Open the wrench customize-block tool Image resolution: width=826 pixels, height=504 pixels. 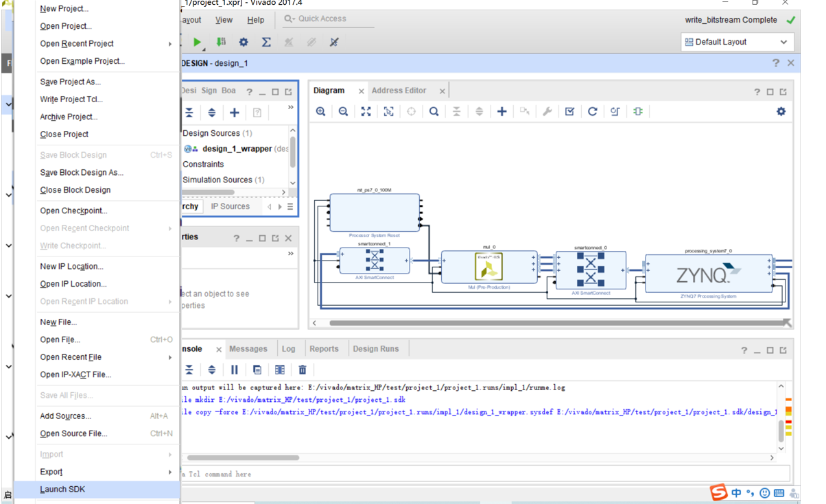pos(547,111)
